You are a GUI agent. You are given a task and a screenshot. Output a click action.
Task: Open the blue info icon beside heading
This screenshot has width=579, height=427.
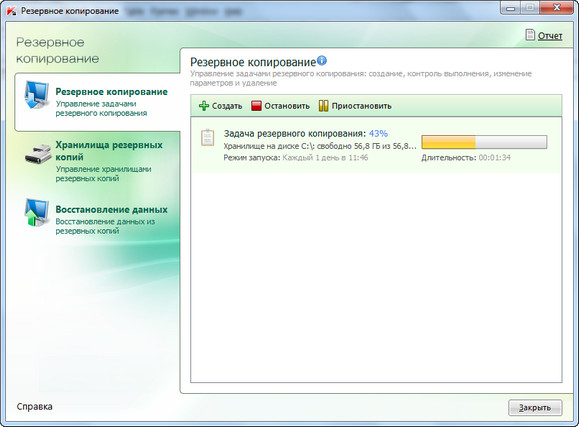click(x=322, y=60)
